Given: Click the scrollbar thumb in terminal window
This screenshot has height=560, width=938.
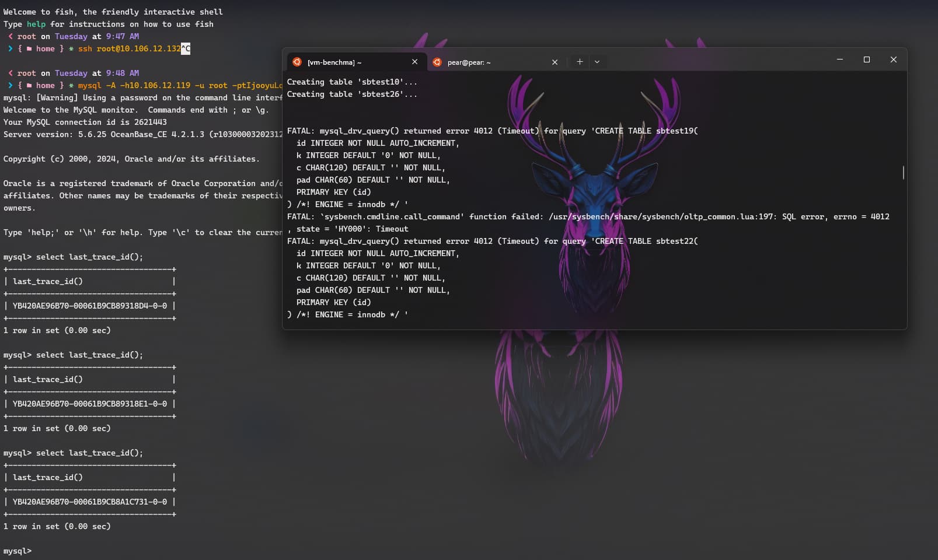Looking at the screenshot, I should [904, 173].
